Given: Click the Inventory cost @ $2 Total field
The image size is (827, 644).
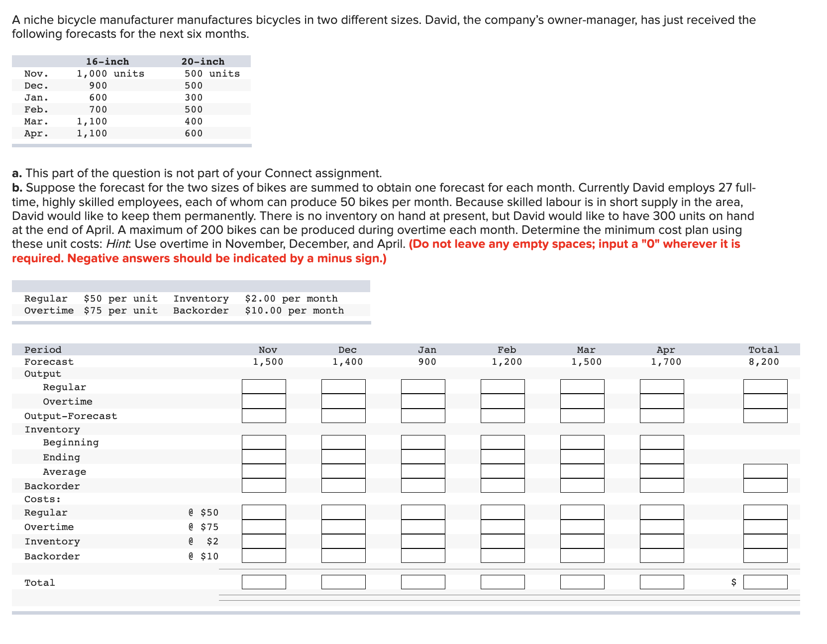Looking at the screenshot, I should click(765, 541).
